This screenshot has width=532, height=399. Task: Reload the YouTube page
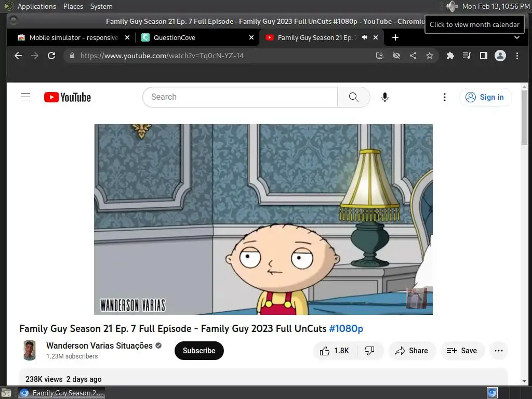pos(51,56)
